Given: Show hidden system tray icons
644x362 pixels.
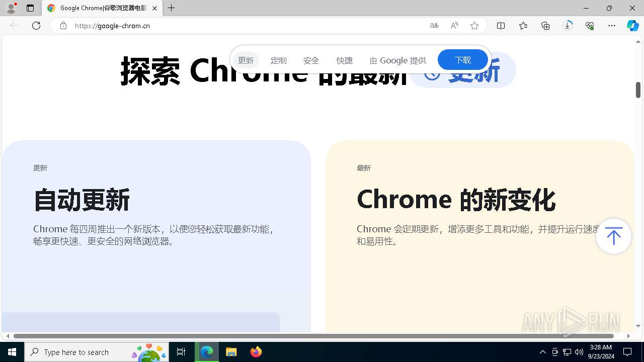Looking at the screenshot, I should (x=542, y=352).
